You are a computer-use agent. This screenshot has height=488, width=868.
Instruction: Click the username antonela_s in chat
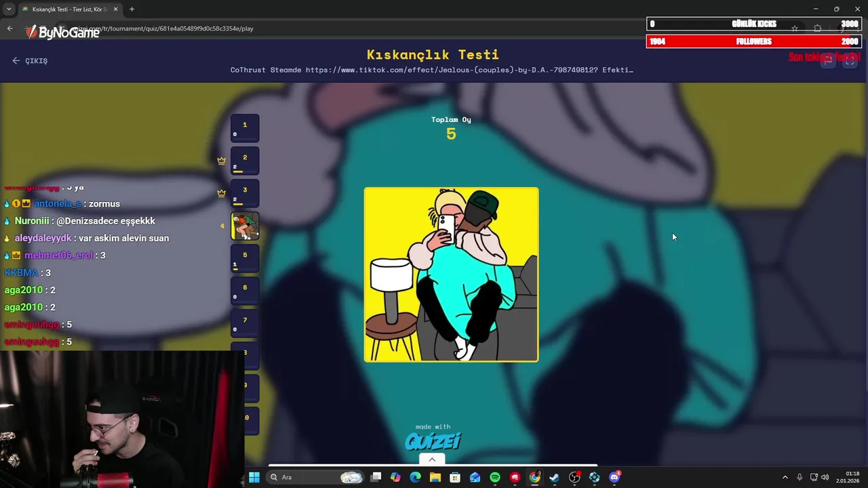click(58, 203)
